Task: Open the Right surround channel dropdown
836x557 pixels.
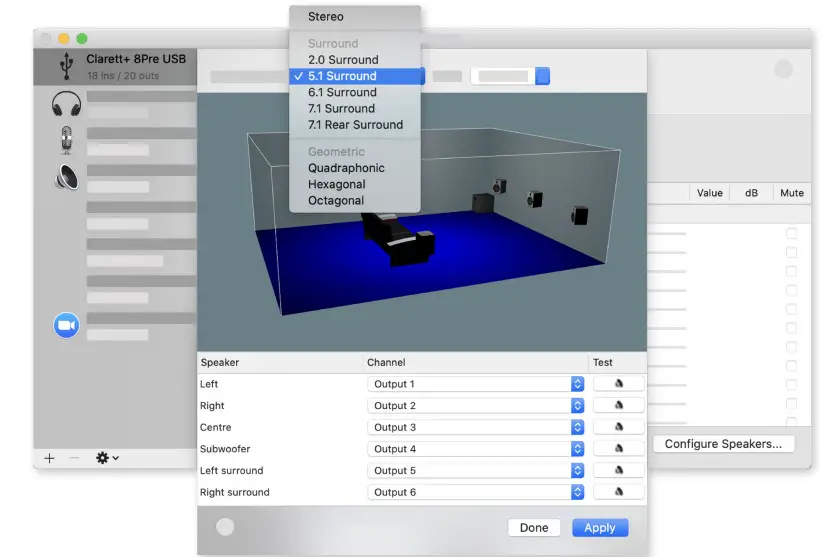Action: pyautogui.click(x=476, y=492)
